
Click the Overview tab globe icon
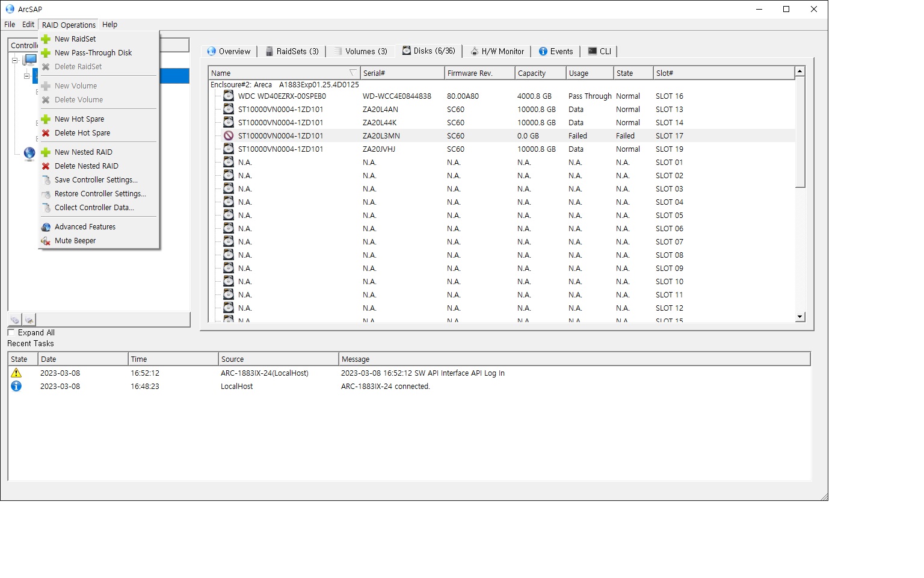point(211,51)
